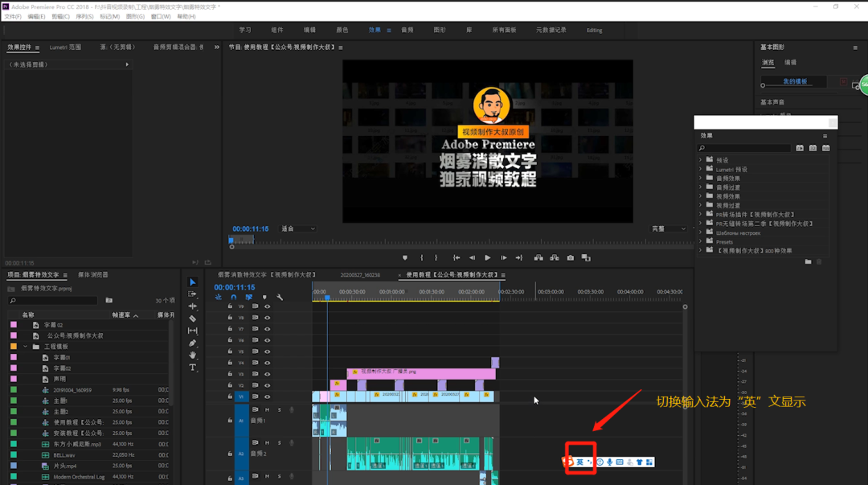Toggle lock on V1 track
Viewport: 868px width, 485px height.
[x=231, y=397]
